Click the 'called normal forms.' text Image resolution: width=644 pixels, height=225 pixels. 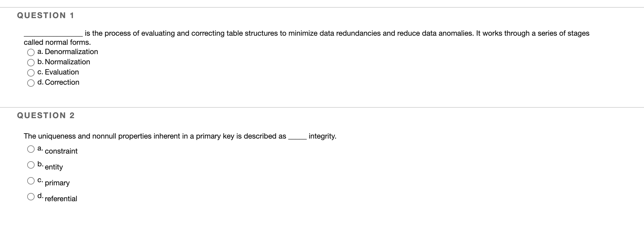[x=57, y=43]
